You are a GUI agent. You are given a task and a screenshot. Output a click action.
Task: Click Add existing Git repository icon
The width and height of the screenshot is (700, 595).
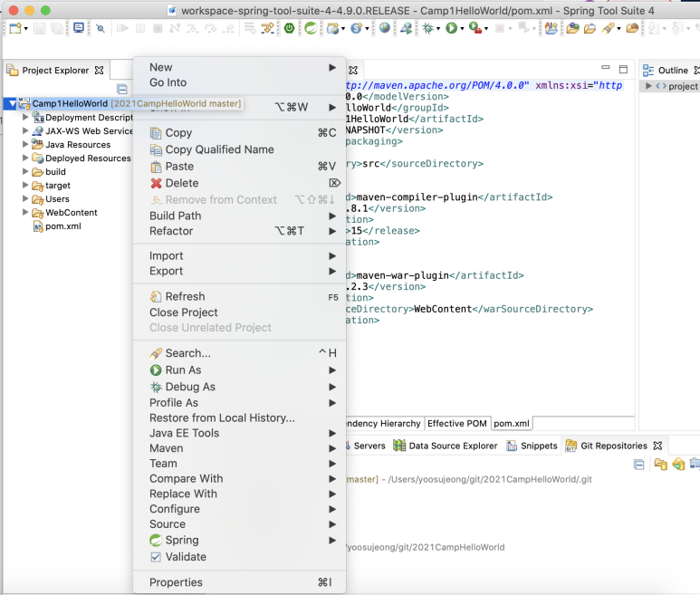pyautogui.click(x=660, y=465)
